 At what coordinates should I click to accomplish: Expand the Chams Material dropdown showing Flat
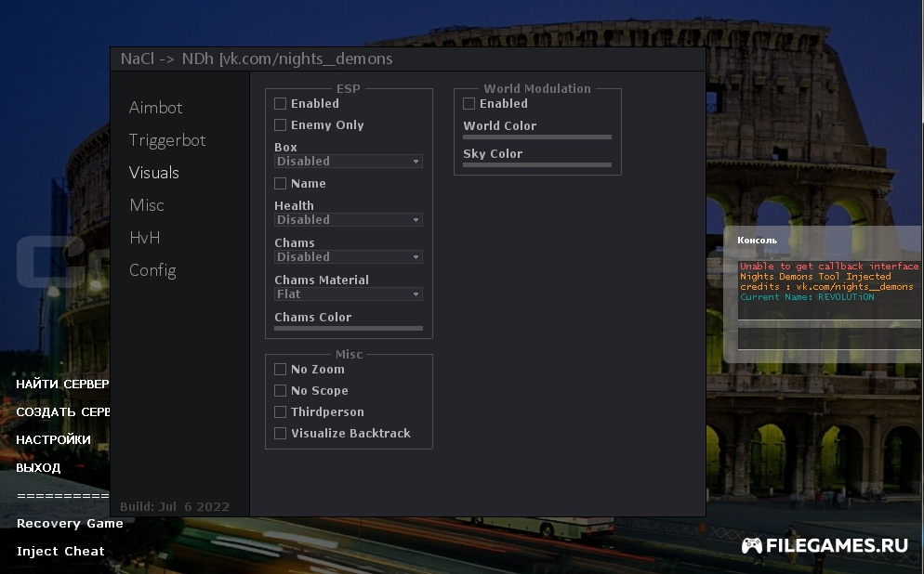pos(349,294)
